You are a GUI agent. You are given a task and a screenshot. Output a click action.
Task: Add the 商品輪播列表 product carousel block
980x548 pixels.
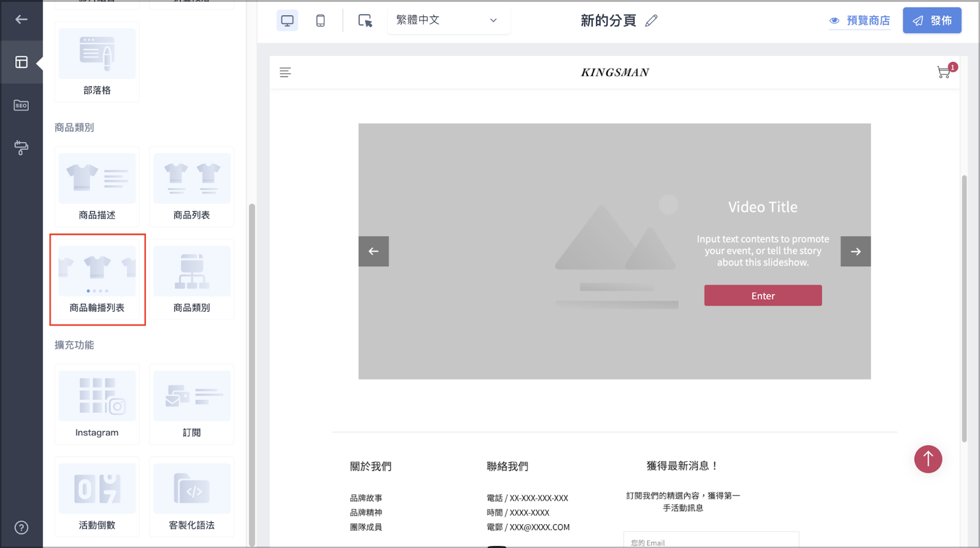click(97, 280)
